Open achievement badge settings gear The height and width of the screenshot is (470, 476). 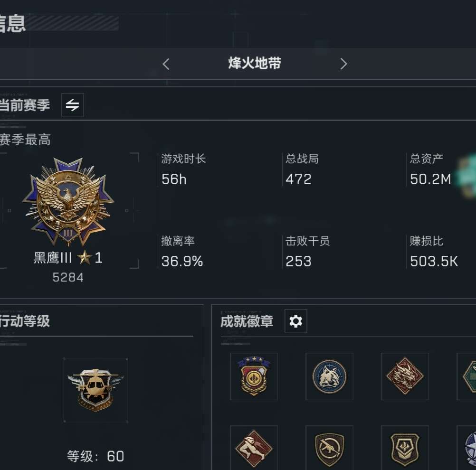pyautogui.click(x=295, y=321)
